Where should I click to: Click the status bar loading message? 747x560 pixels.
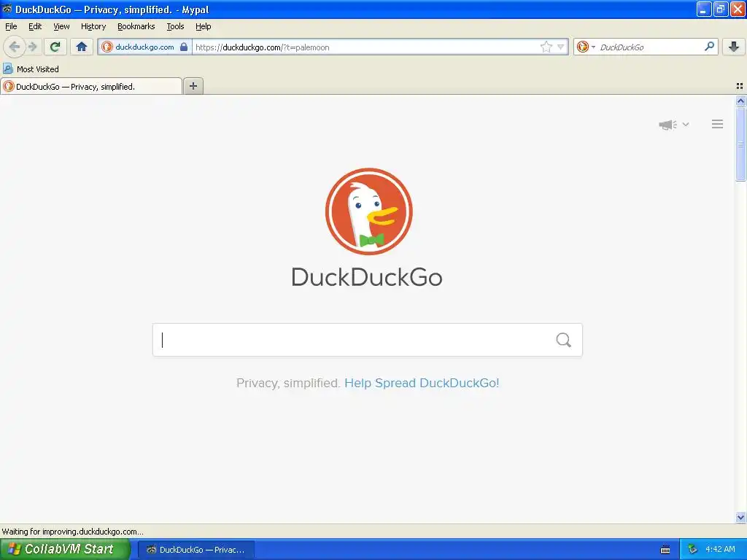click(72, 532)
